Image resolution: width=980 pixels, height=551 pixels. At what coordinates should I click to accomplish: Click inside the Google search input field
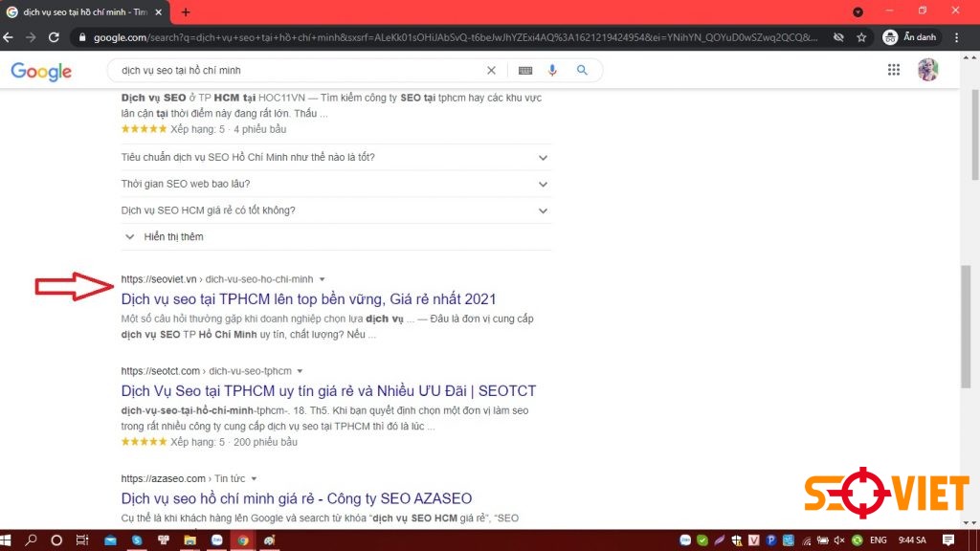[x=287, y=70]
